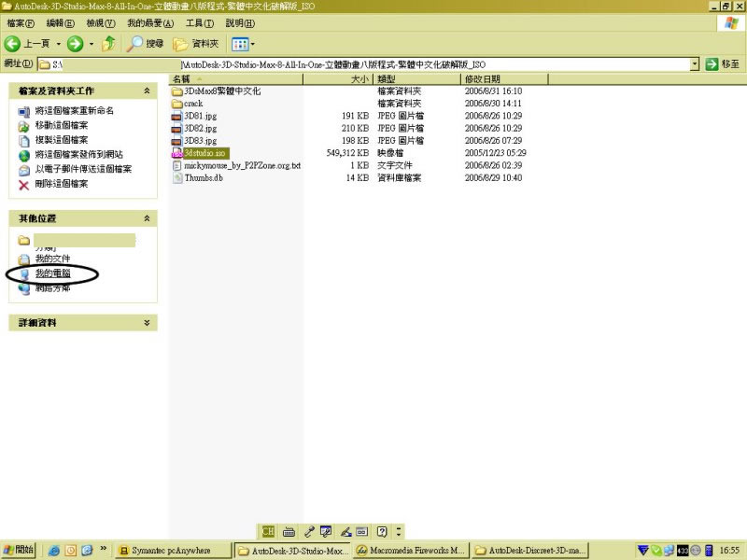The image size is (747, 560).
Task: Click the 3dstudio.iso disc image icon
Action: [176, 153]
